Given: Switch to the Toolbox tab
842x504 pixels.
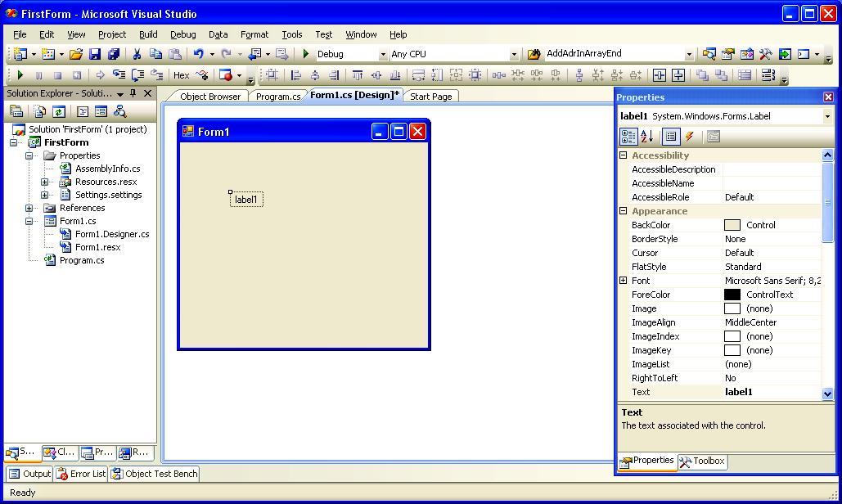Looking at the screenshot, I should click(x=702, y=461).
